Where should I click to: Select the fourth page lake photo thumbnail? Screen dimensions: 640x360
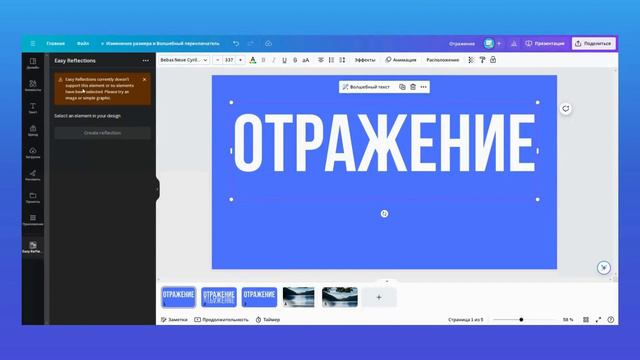pos(299,297)
